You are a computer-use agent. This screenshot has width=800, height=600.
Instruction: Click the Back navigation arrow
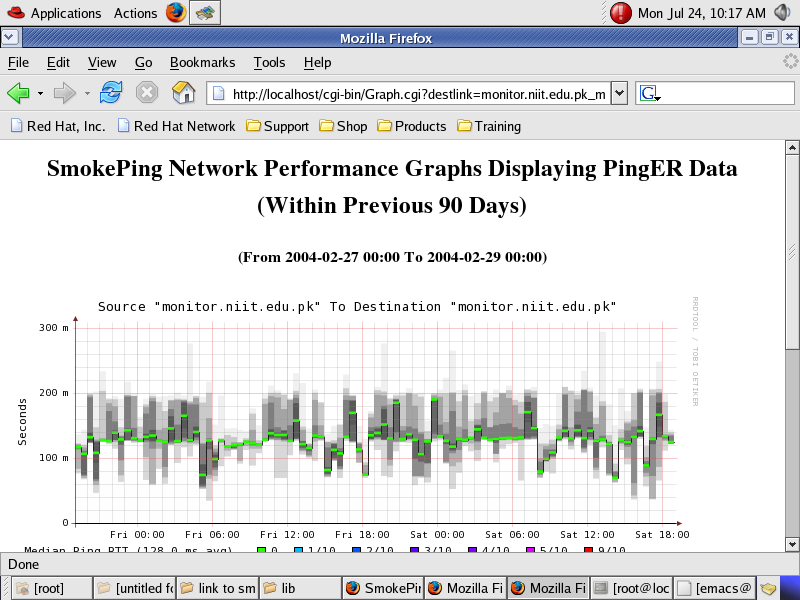point(18,93)
